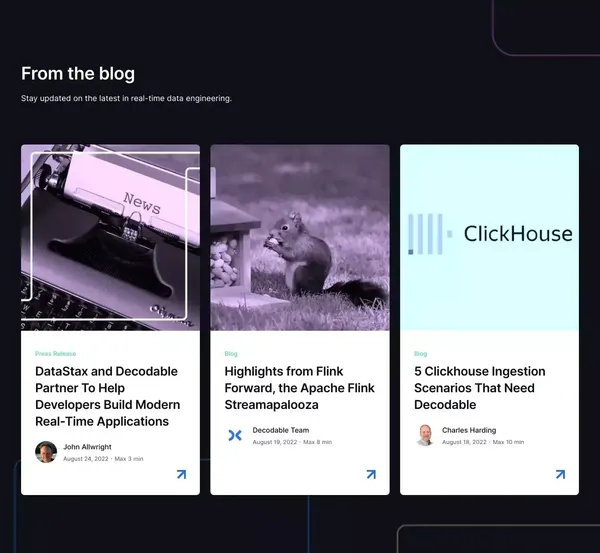Click the Charles Harding author name

[469, 430]
